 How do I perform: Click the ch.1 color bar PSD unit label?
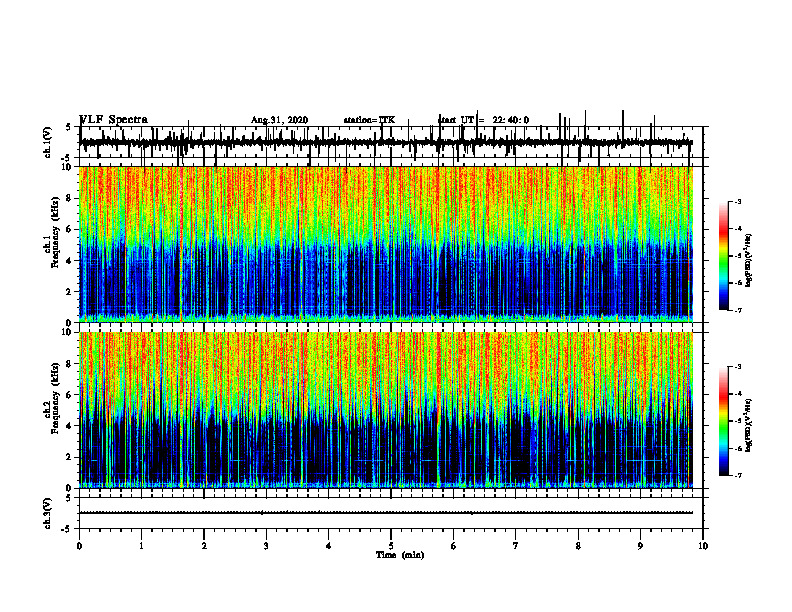coord(749,261)
